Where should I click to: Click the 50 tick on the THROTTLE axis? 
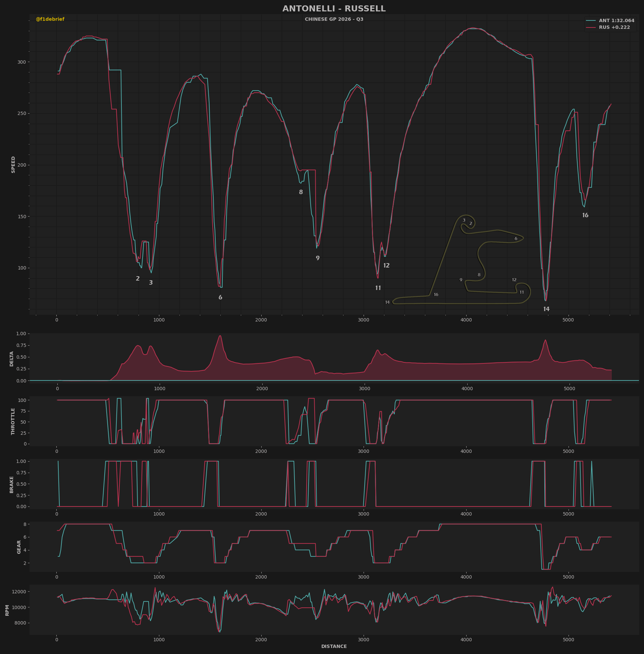(23, 422)
